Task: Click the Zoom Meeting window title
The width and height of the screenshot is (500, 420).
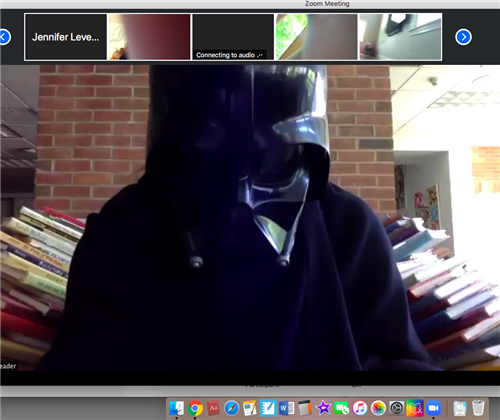Action: click(x=327, y=4)
